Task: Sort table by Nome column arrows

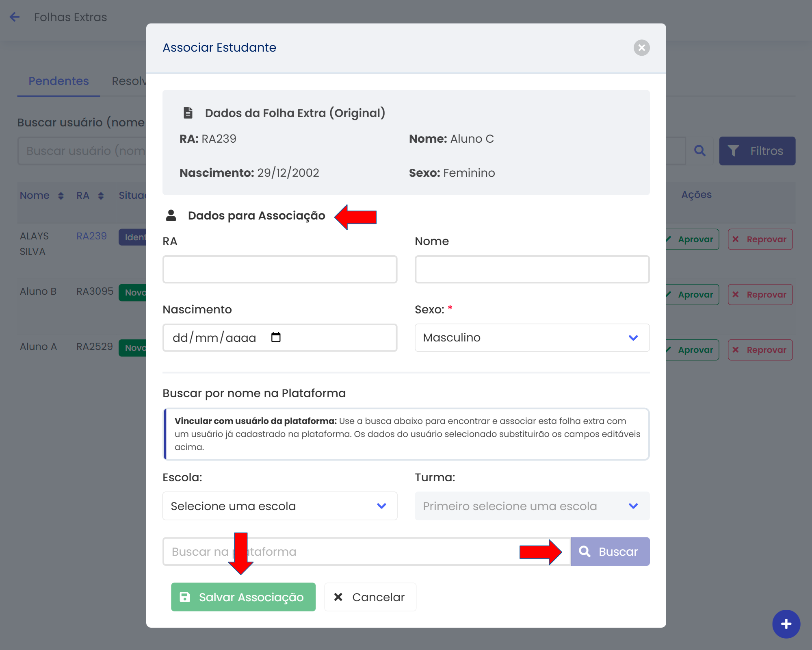Action: tap(61, 196)
